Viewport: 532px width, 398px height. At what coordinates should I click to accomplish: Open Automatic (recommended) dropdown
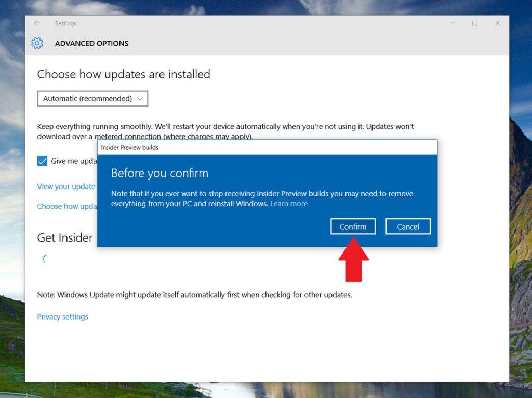[x=92, y=99]
